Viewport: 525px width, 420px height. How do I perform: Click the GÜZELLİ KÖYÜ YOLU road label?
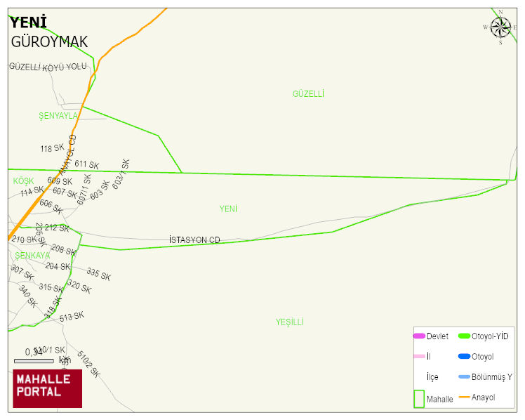pos(48,67)
